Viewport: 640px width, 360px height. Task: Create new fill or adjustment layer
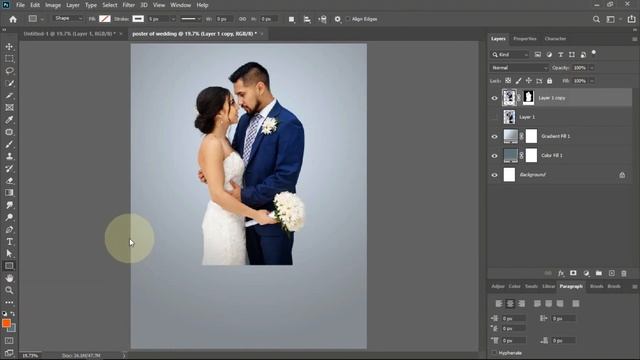click(x=586, y=273)
